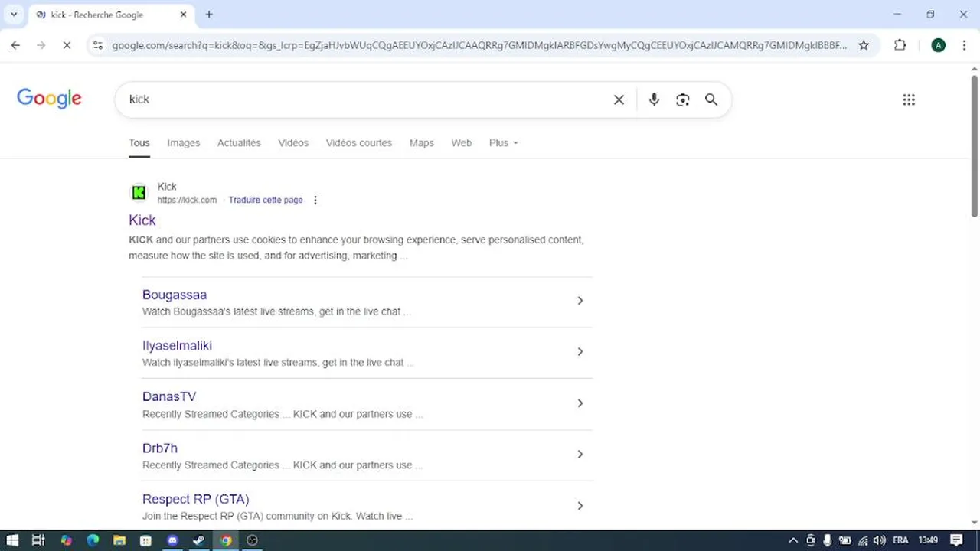Open Task View on the taskbar
980x551 pixels.
pyautogui.click(x=38, y=540)
